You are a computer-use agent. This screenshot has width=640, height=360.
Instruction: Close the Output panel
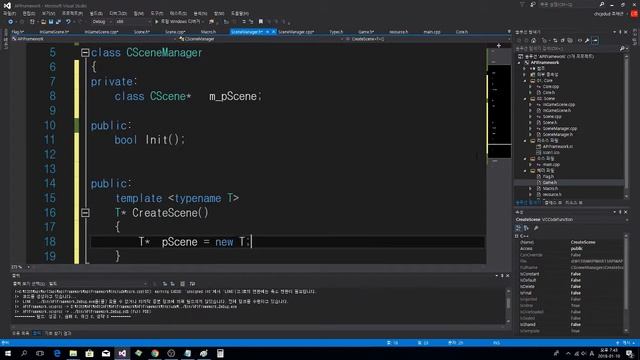tap(507, 276)
